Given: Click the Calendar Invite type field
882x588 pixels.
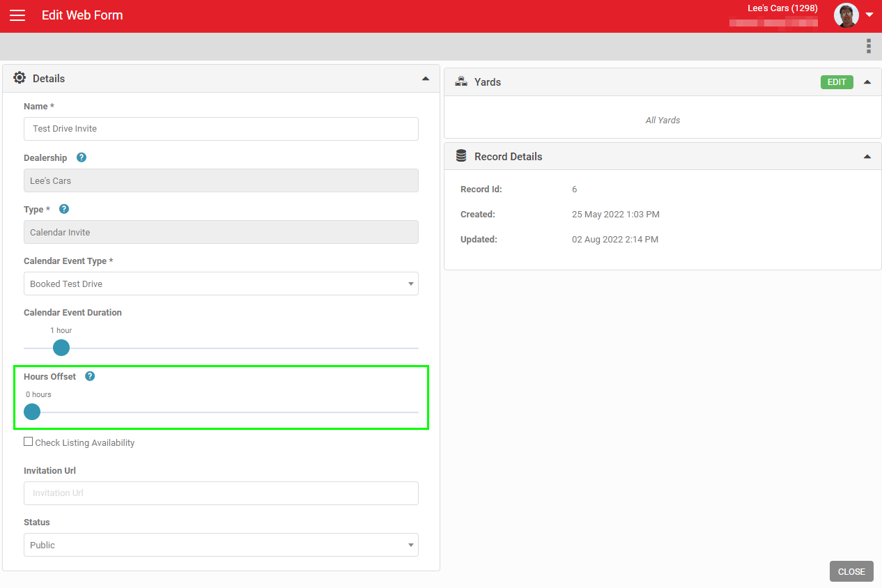Looking at the screenshot, I should [221, 232].
